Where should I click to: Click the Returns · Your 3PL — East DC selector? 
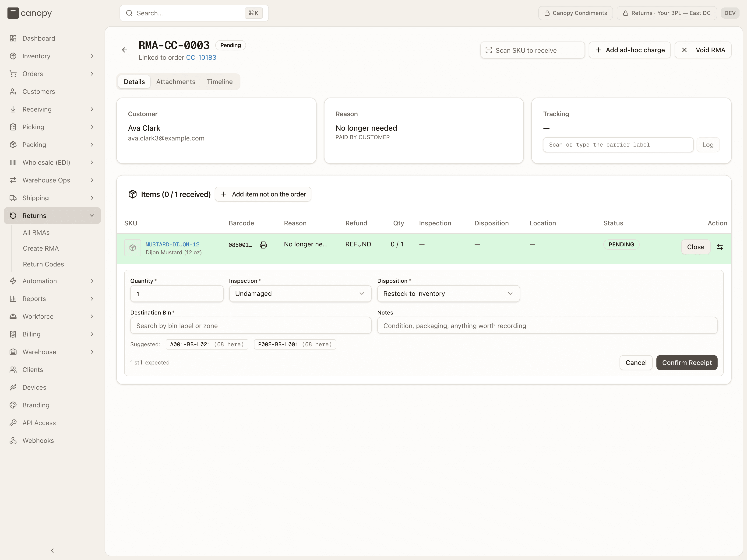point(667,13)
